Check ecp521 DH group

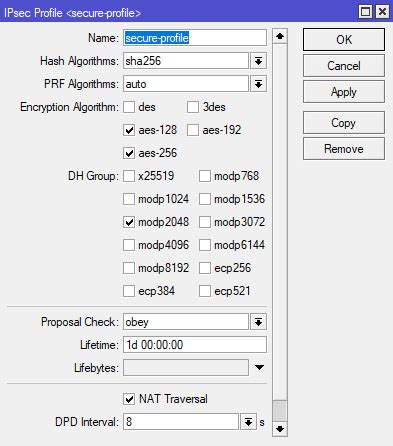tap(205, 291)
